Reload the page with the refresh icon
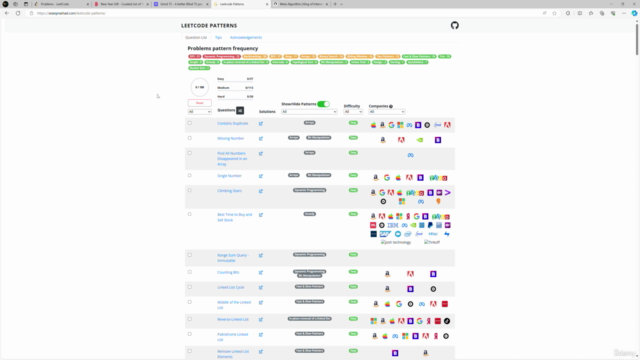This screenshot has height=360, width=640. tap(18, 13)
